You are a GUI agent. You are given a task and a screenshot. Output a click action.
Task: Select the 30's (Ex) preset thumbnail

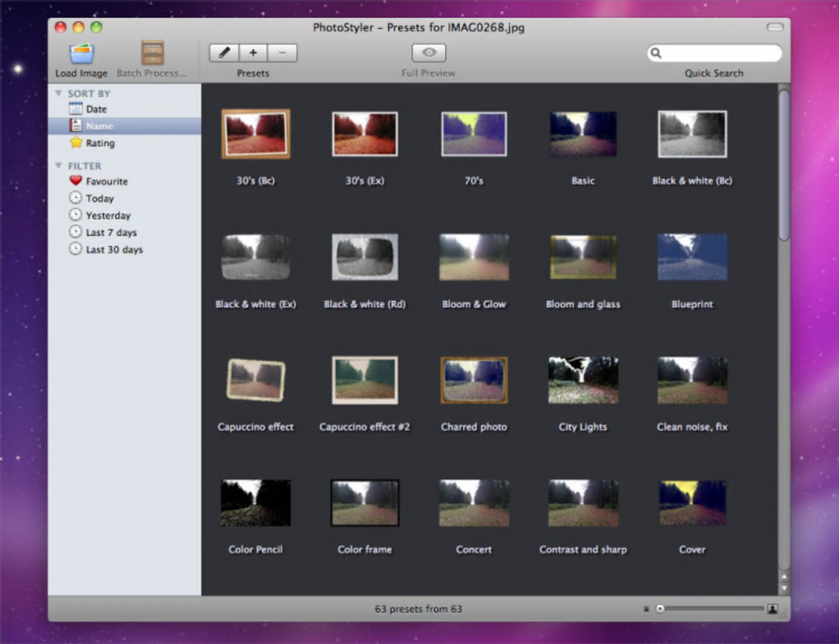365,134
